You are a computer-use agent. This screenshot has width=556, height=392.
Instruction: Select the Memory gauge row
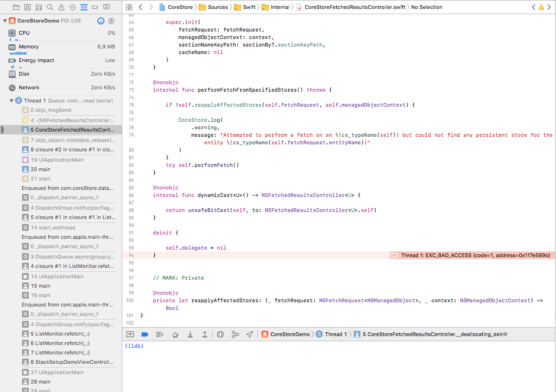click(x=62, y=48)
